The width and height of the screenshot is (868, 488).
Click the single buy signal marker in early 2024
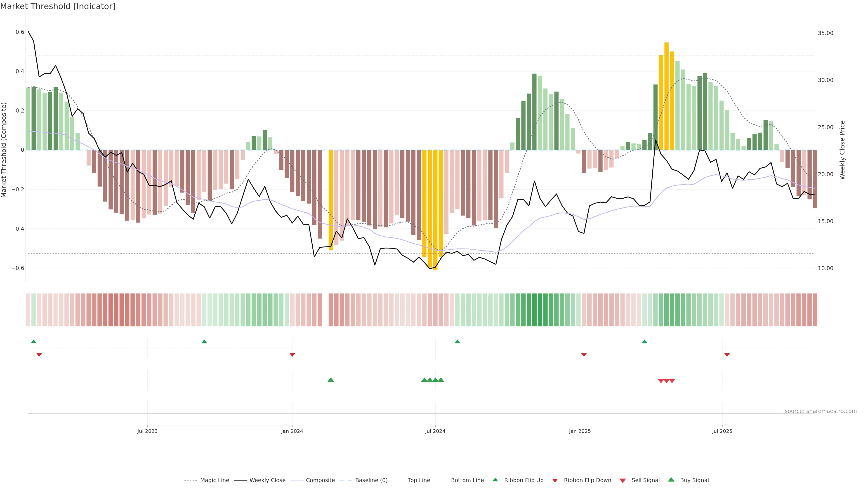[330, 380]
